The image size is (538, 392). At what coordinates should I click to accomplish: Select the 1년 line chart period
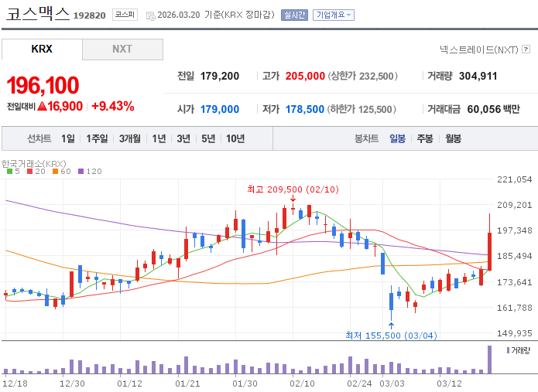[x=159, y=138]
